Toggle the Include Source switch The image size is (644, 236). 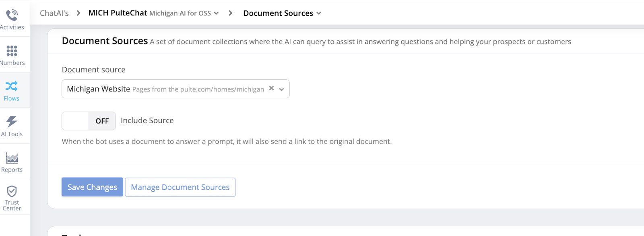[x=89, y=121]
